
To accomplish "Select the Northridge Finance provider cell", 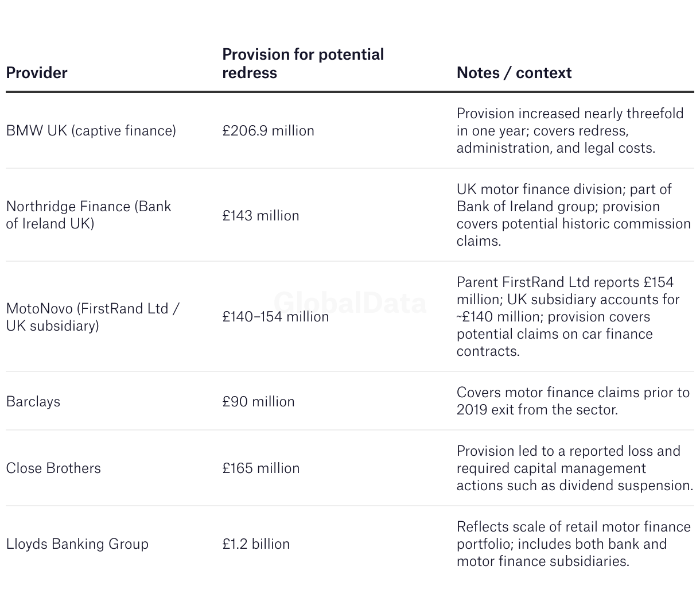I will tap(88, 215).
